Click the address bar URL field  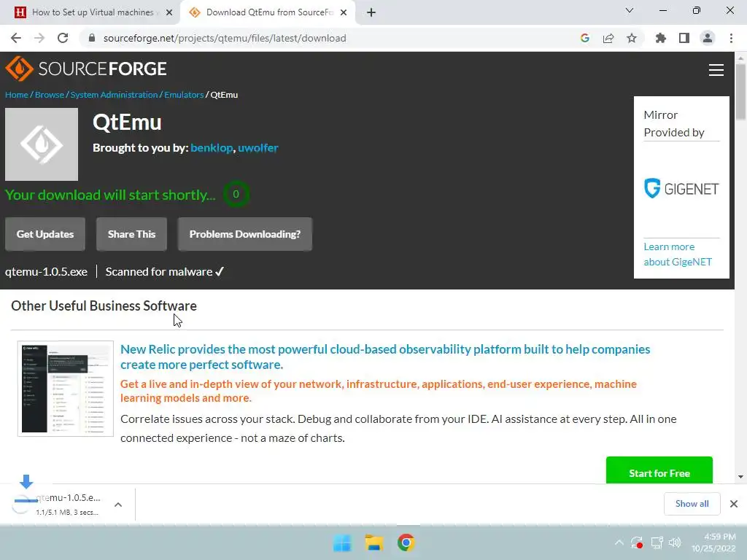coord(329,38)
